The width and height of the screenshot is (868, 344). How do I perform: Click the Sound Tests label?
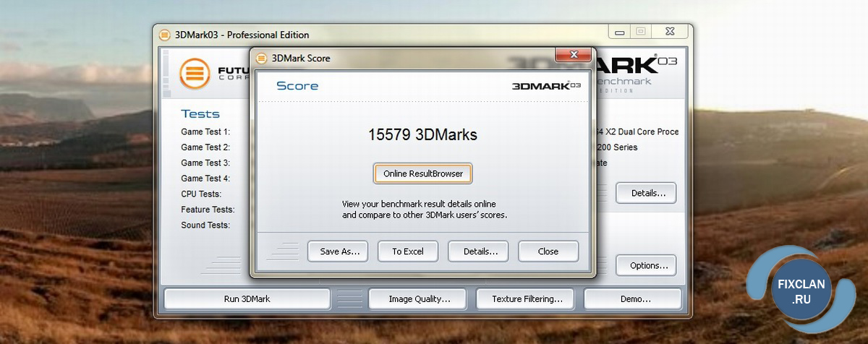[x=205, y=225]
